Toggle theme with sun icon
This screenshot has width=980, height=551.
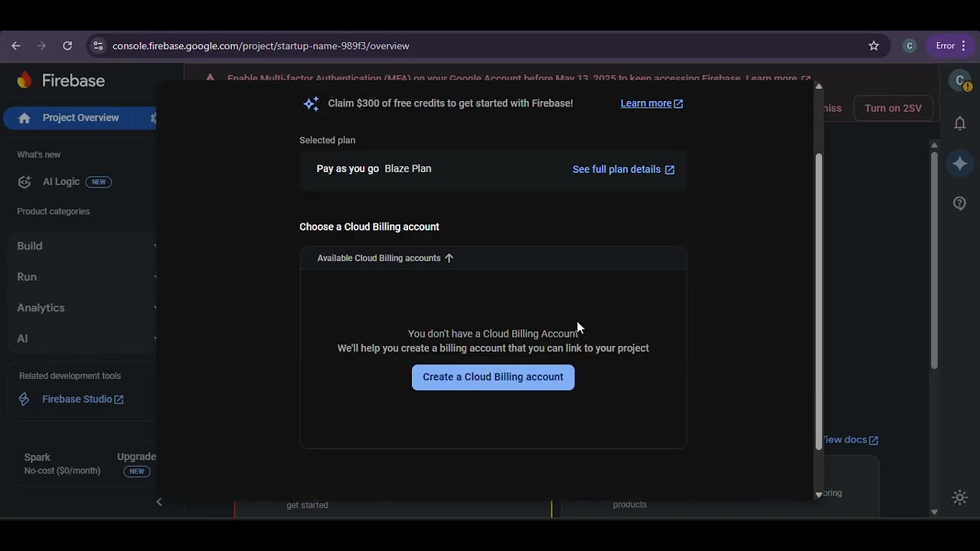pos(960,497)
